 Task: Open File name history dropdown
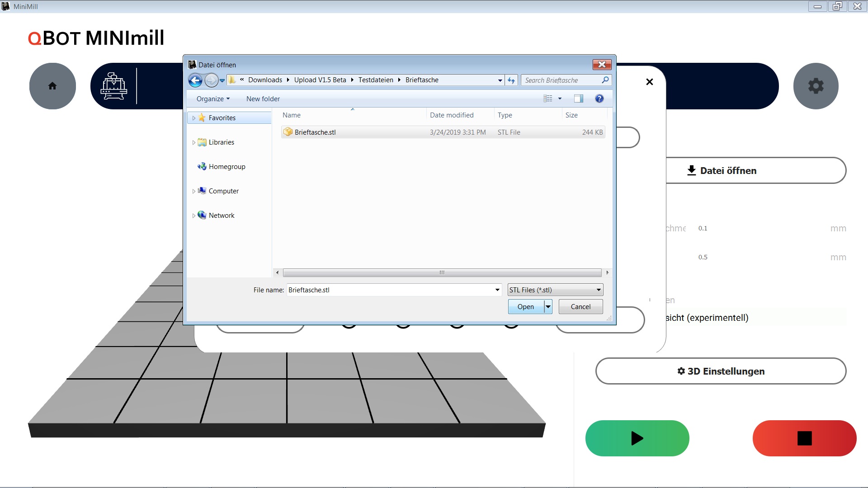pyautogui.click(x=497, y=290)
